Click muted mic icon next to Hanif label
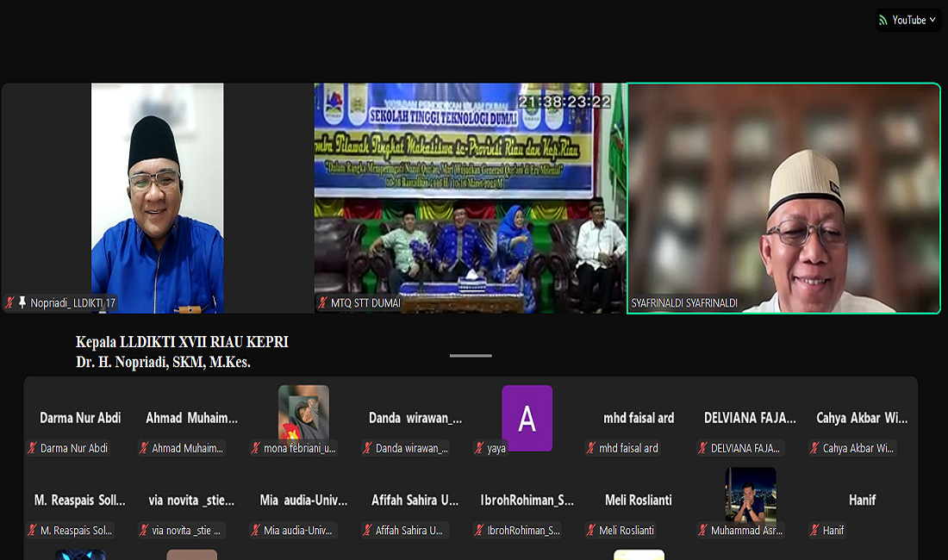The image size is (948, 560). pos(815,530)
